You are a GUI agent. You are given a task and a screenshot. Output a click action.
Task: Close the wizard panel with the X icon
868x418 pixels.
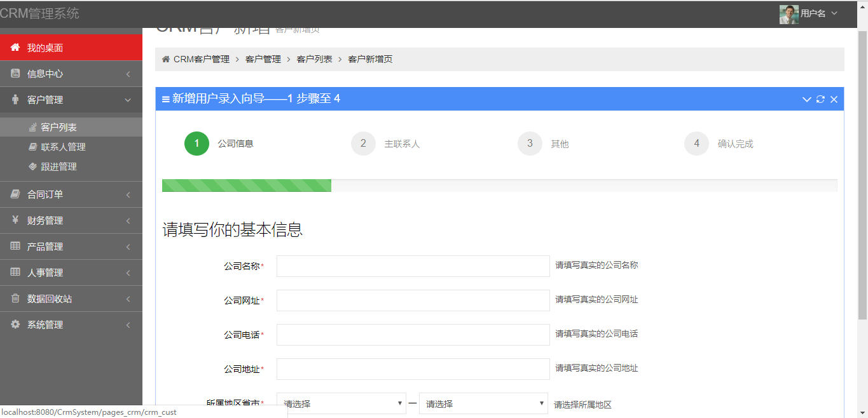834,99
